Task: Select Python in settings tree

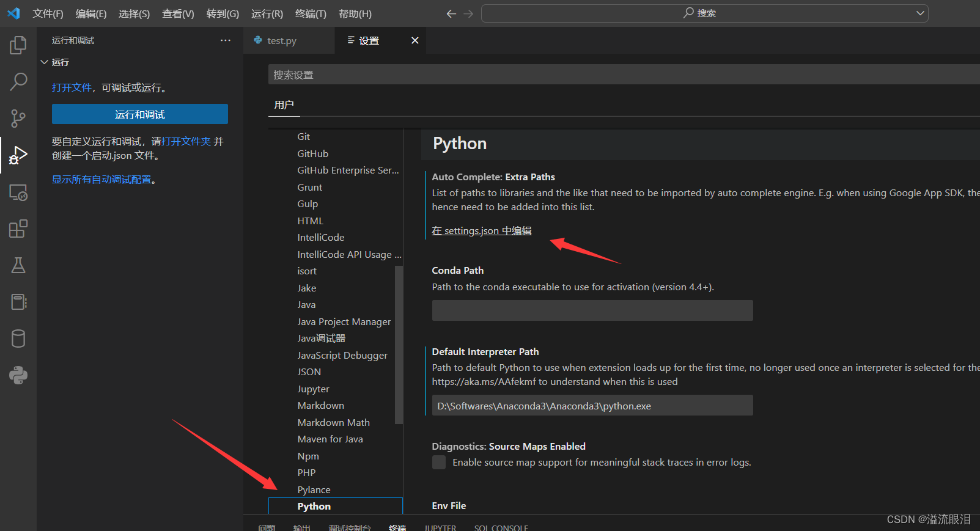Action: (336, 506)
